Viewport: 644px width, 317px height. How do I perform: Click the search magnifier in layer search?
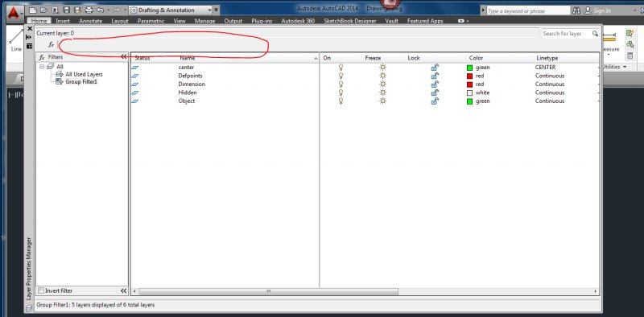point(595,34)
